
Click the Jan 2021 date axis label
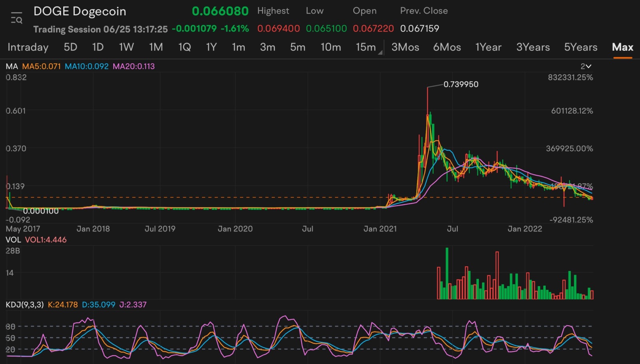tap(380, 229)
